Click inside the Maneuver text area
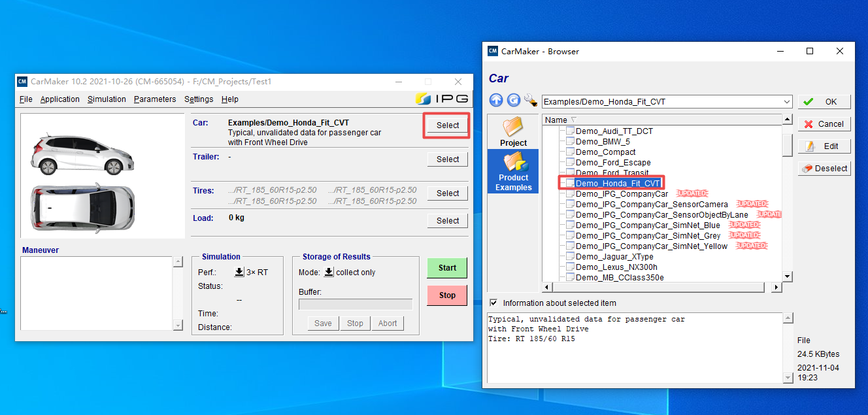 coord(96,293)
